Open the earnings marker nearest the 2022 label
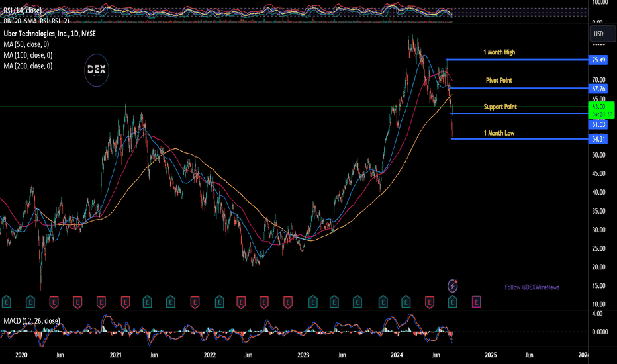This screenshot has height=364, width=617. click(x=219, y=302)
